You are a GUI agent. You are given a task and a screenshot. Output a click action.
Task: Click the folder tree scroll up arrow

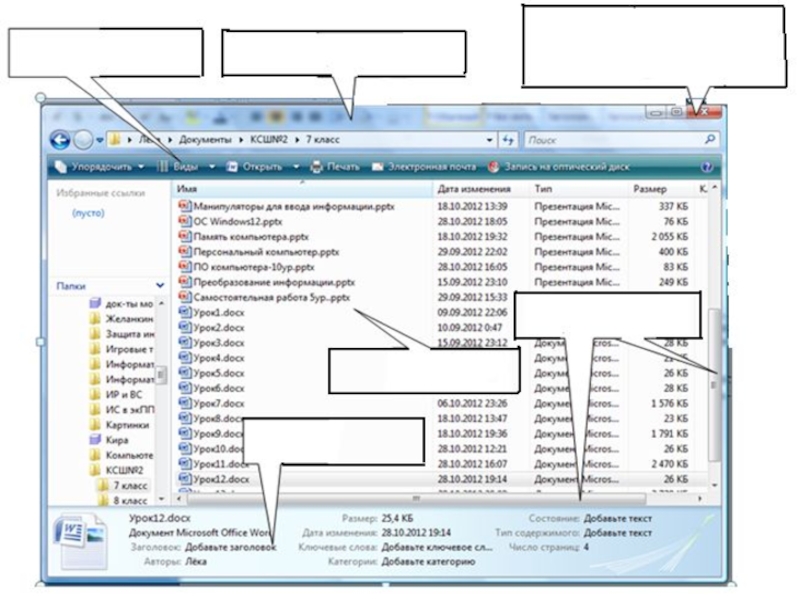(x=162, y=303)
